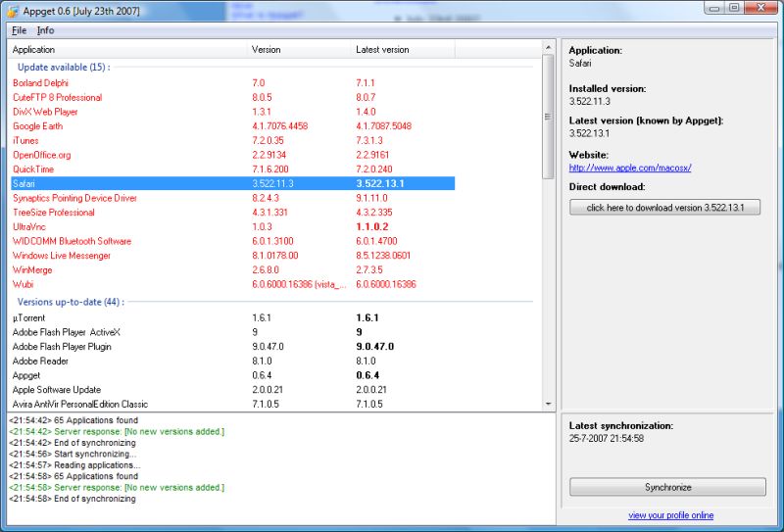Select the Wubi row
The width and height of the screenshot is (784, 532).
(x=233, y=284)
